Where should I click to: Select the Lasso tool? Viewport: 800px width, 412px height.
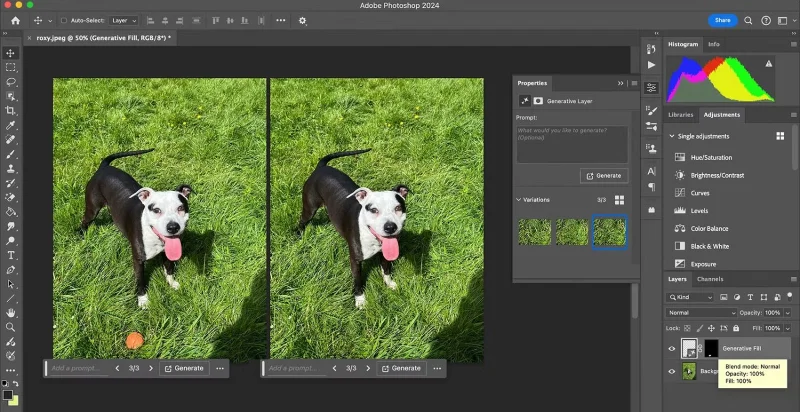10,82
